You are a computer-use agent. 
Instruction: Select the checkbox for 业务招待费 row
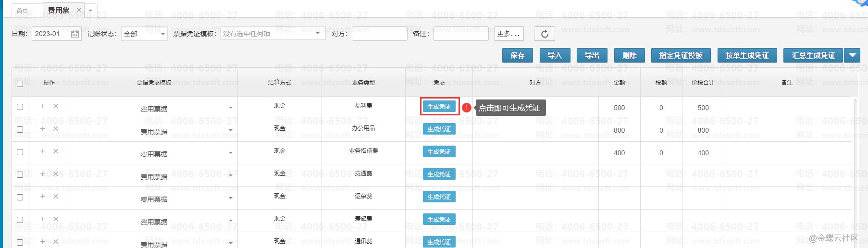pos(20,152)
